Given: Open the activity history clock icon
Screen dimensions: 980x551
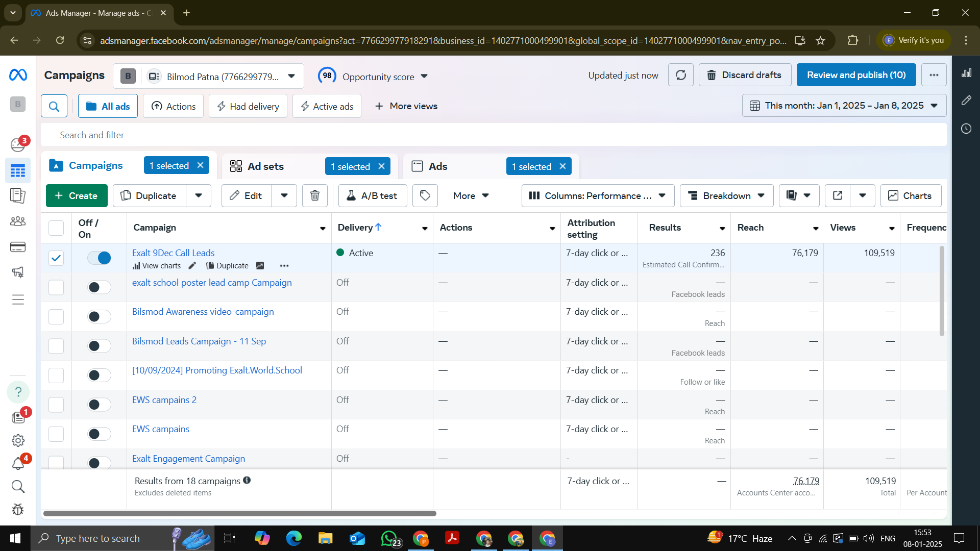Looking at the screenshot, I should 966,129.
